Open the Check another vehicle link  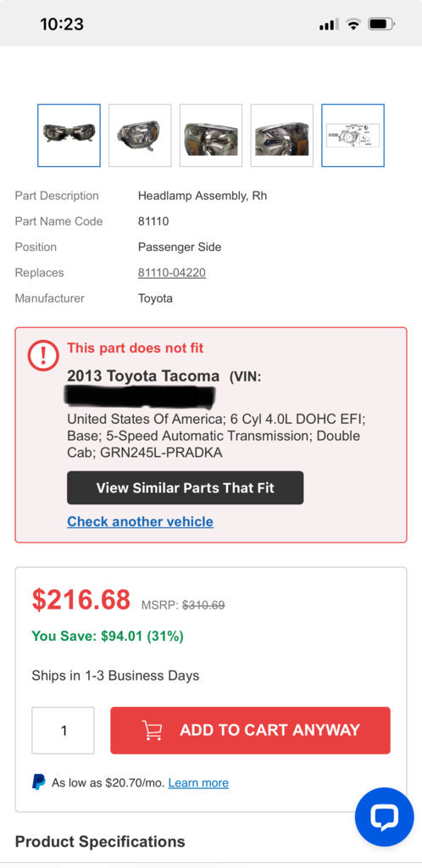click(x=140, y=521)
